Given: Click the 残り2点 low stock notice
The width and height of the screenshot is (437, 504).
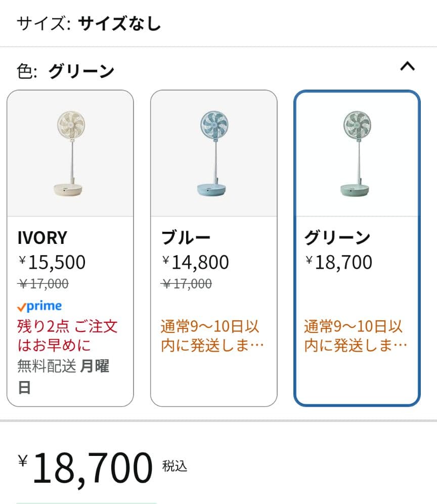Looking at the screenshot, I should pos(67,335).
